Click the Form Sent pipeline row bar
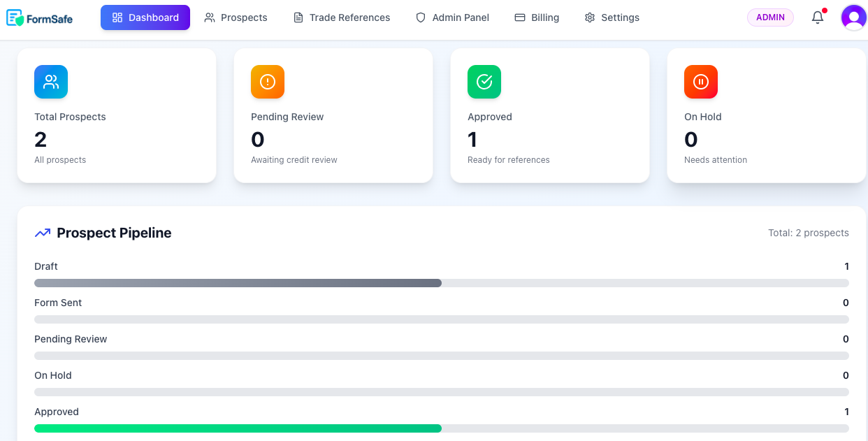868x441 pixels. (x=442, y=319)
